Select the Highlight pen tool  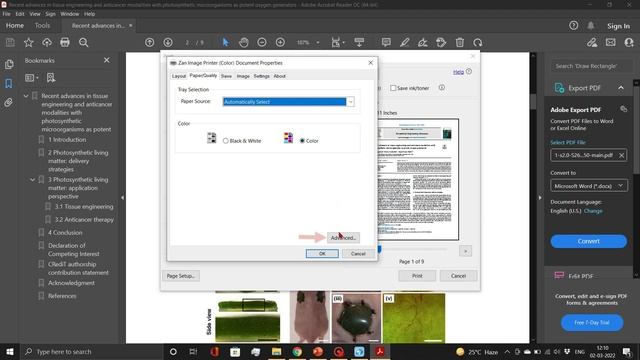pos(404,42)
